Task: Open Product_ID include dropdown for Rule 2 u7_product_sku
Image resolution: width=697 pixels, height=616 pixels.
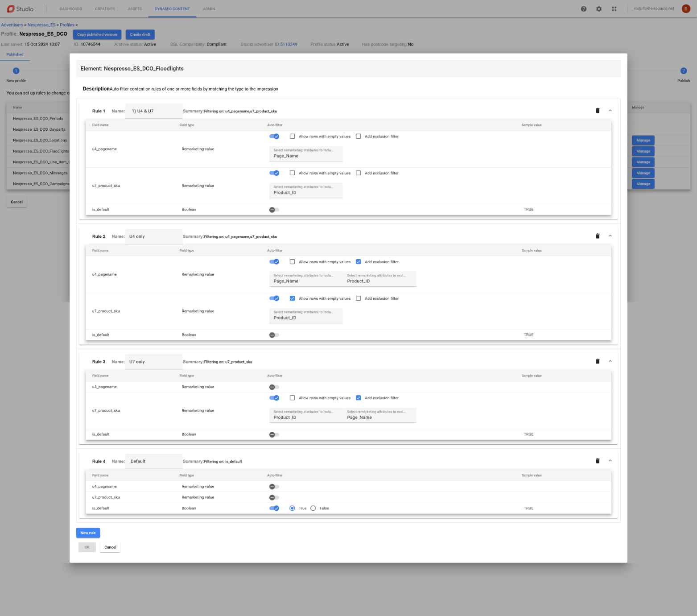Action: [x=306, y=315]
